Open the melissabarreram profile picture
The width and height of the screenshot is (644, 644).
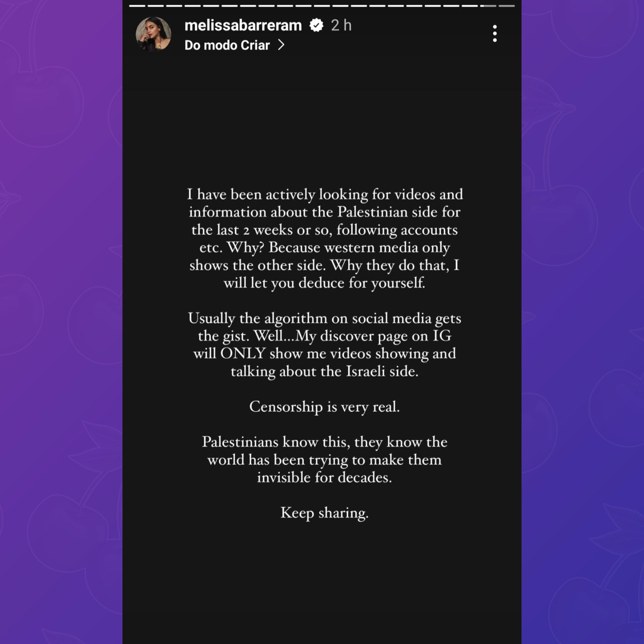click(x=153, y=34)
